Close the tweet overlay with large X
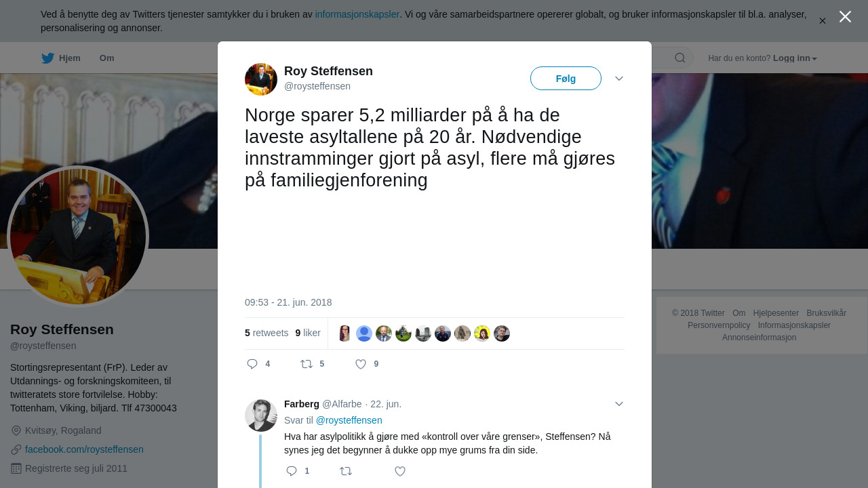Viewport: 868px width, 488px height. tap(845, 17)
